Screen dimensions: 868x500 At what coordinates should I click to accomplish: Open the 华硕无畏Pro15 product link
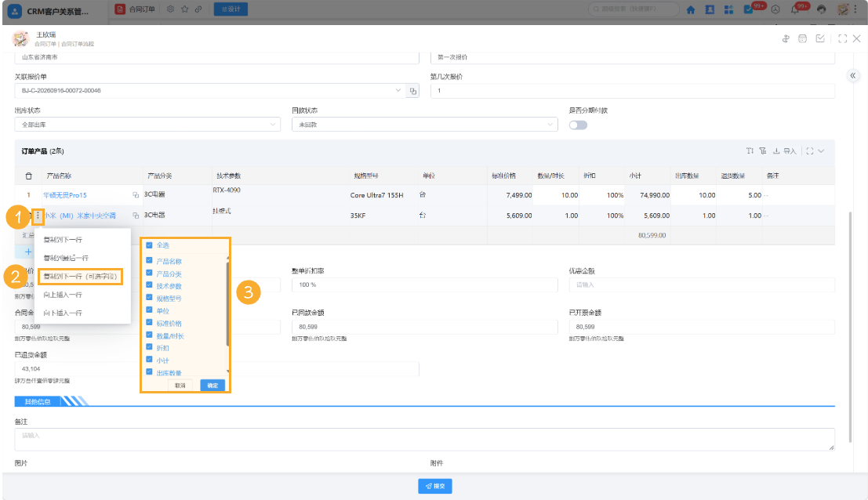point(65,195)
